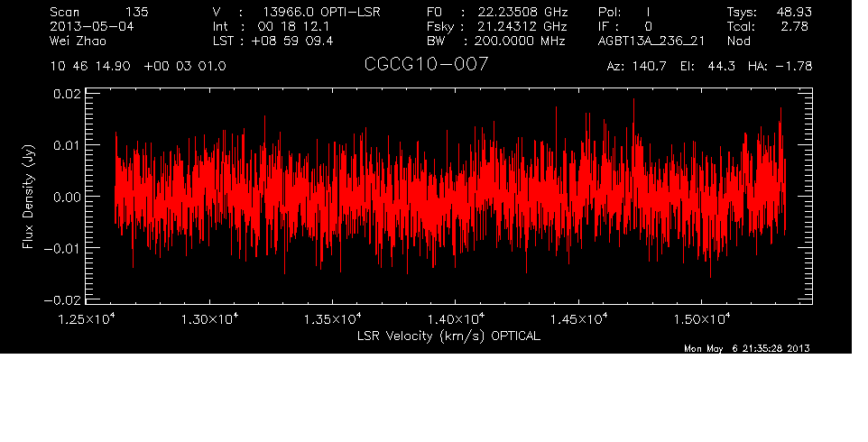This screenshot has height=442, width=868.
Task: Click y-axis tick label 0.01
Action: tap(67, 145)
